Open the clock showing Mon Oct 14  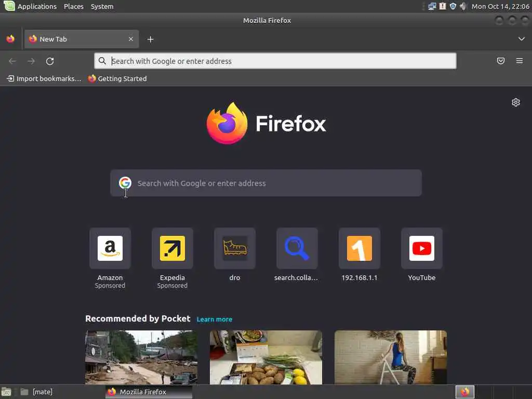(x=500, y=6)
